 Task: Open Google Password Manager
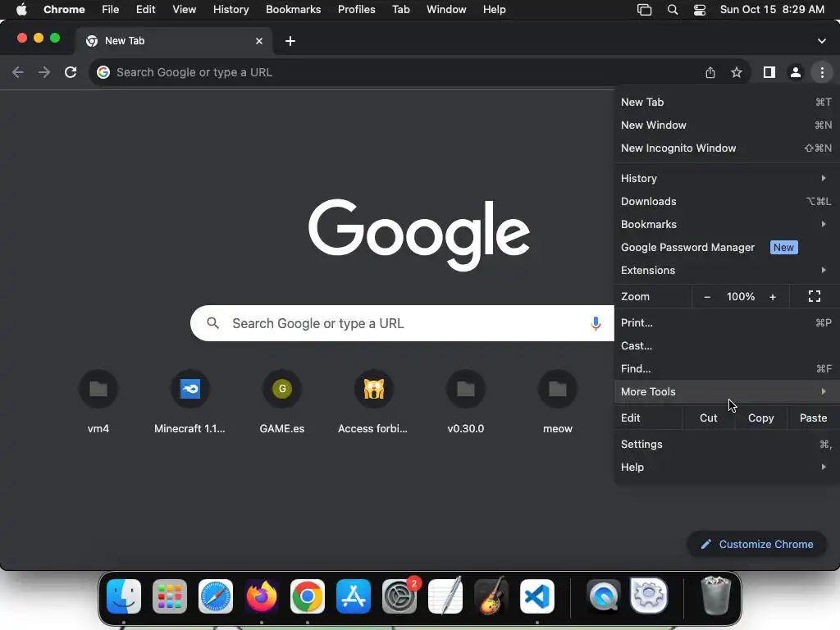(727, 248)
